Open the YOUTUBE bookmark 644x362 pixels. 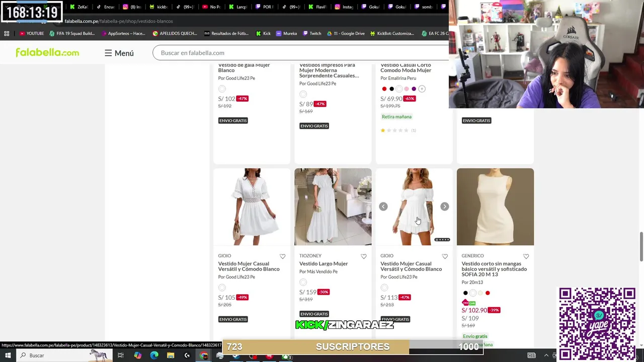[x=32, y=34]
